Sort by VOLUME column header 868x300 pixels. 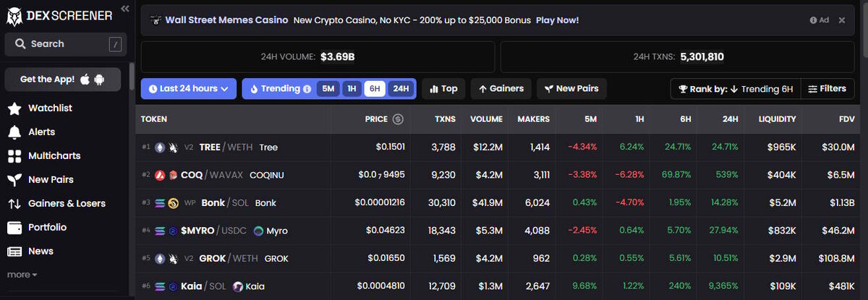[x=486, y=119]
